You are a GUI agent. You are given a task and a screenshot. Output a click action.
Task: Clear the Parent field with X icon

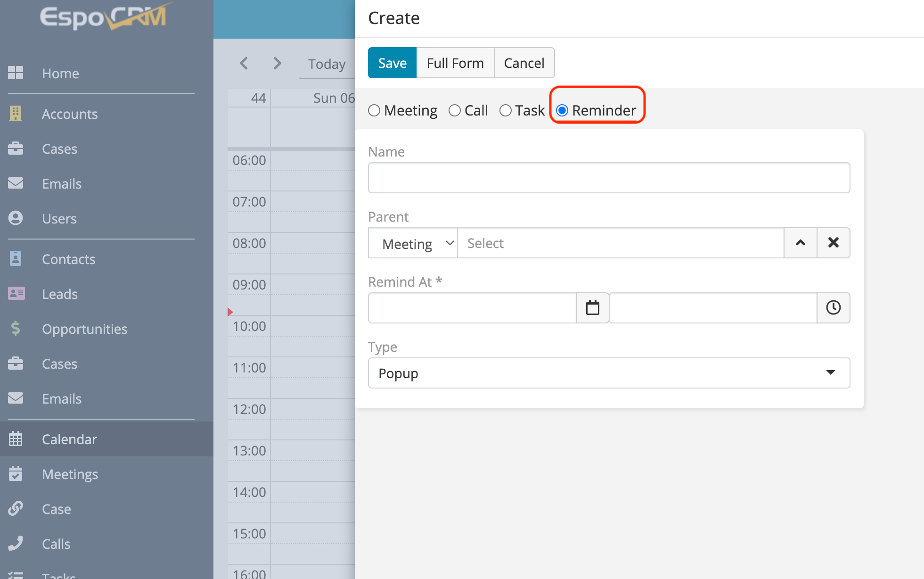point(833,243)
